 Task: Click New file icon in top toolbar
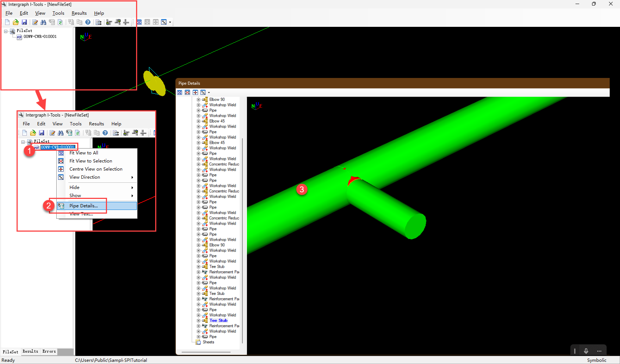click(7, 22)
